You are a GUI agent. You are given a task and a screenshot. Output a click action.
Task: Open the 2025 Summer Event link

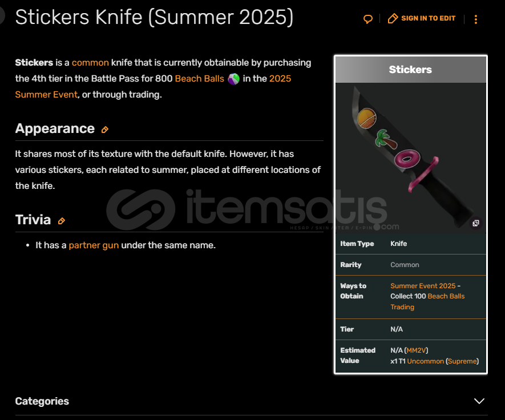coord(153,87)
